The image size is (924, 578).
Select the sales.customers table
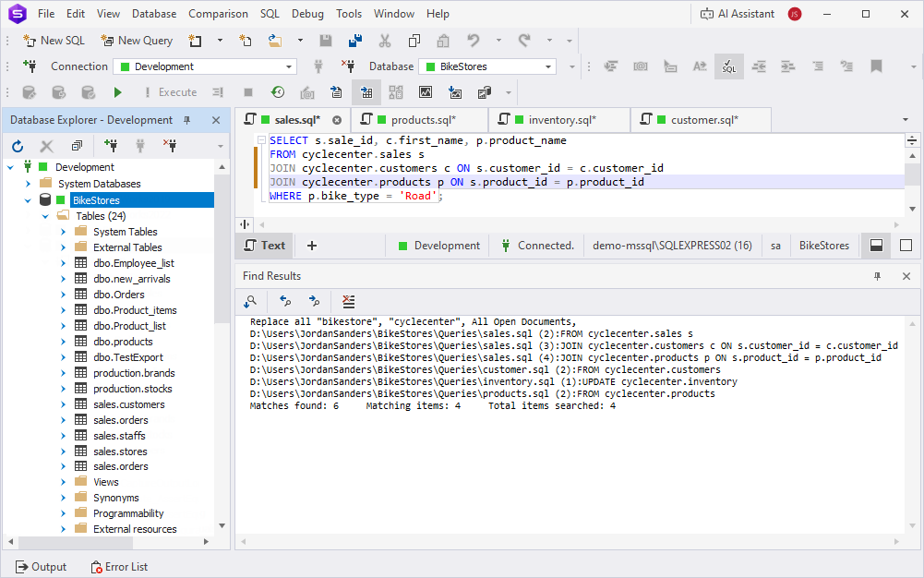[128, 404]
